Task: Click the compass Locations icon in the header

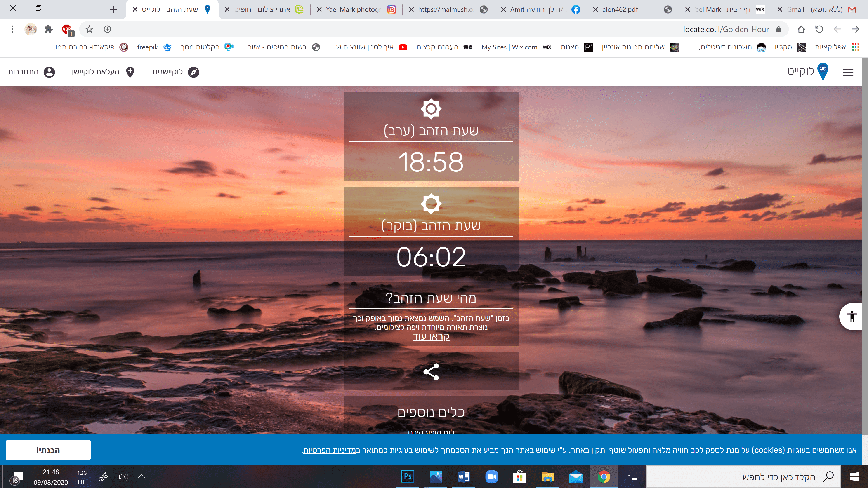Action: tap(193, 72)
